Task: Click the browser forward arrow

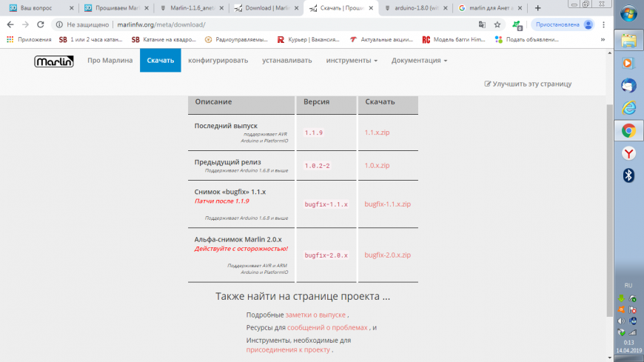Action: 25,24
